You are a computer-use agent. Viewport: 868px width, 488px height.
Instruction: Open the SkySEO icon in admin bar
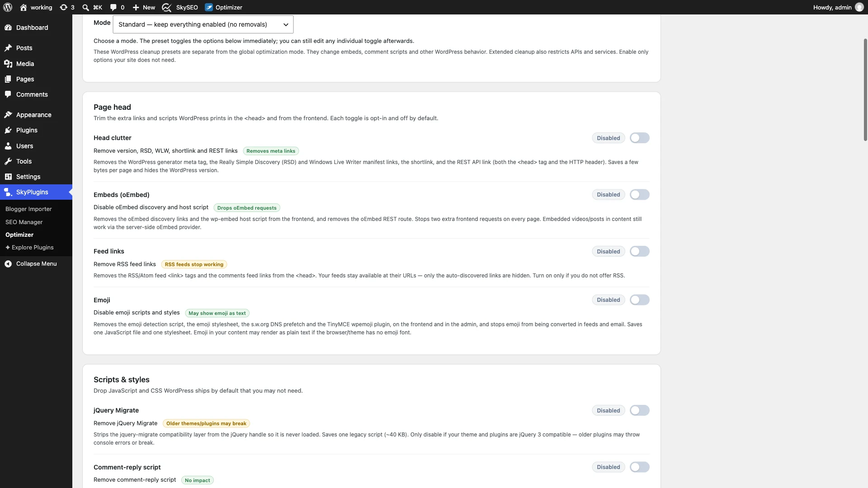167,7
